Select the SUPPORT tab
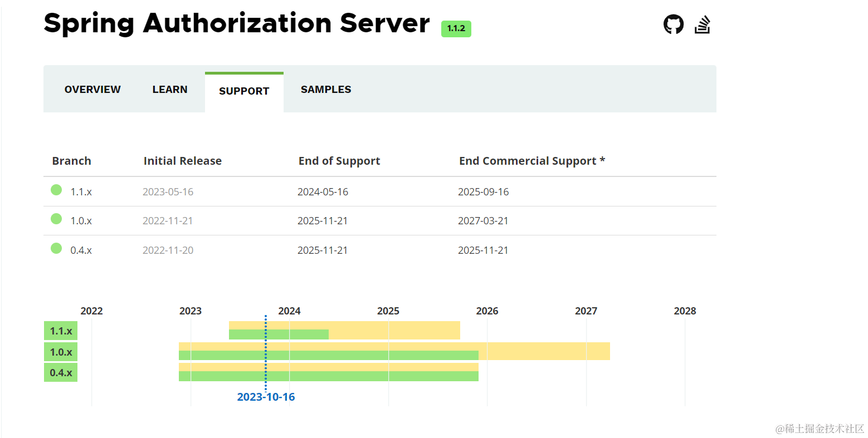868x438 pixels. tap(244, 91)
